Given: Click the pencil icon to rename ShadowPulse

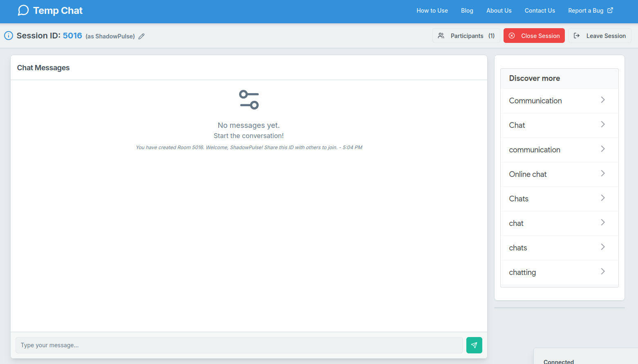Looking at the screenshot, I should [x=141, y=36].
